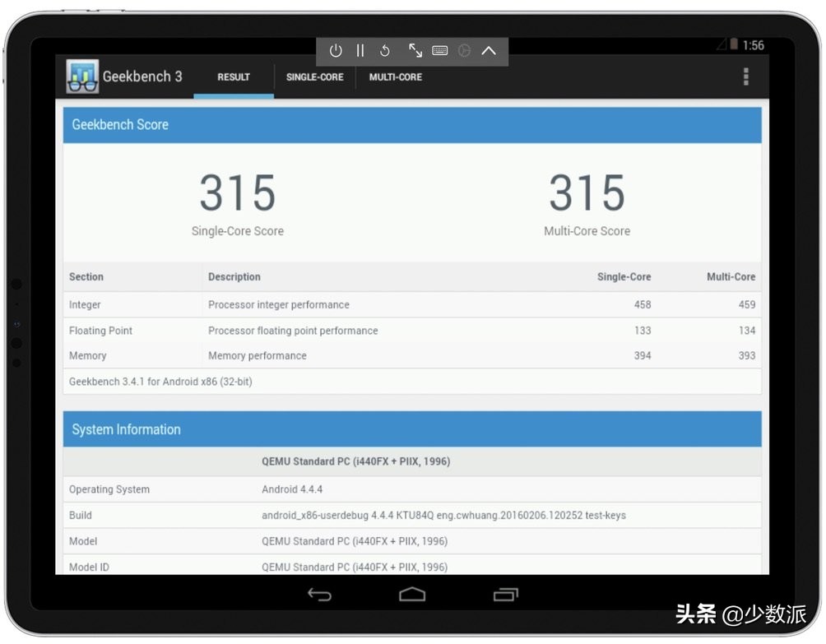Switch to the MULTI-CORE tab
This screenshot has width=826, height=644.
pos(396,76)
